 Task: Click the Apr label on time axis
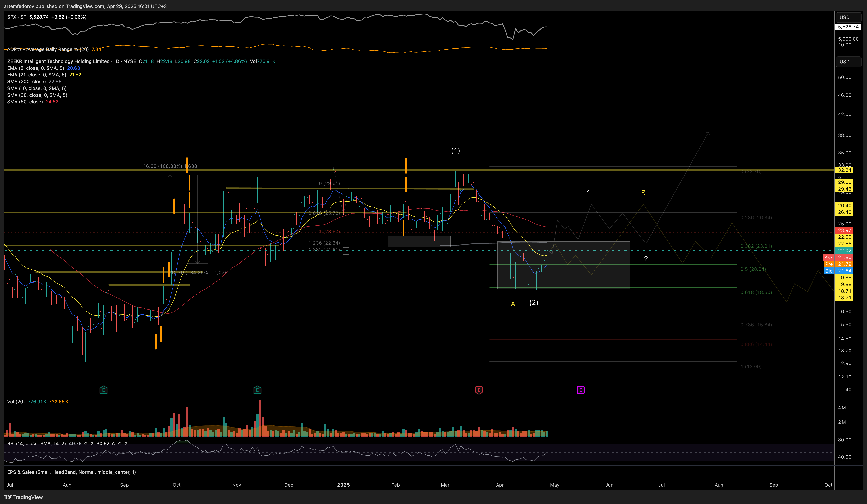[x=499, y=485]
